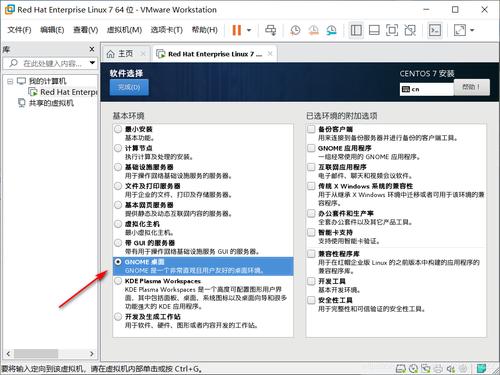Take a snapshot using the clock icon
Image resolution: width=500 pixels, height=375 pixels.
295,30
